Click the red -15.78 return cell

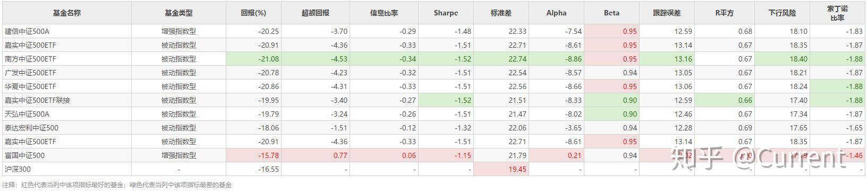[x=253, y=155]
